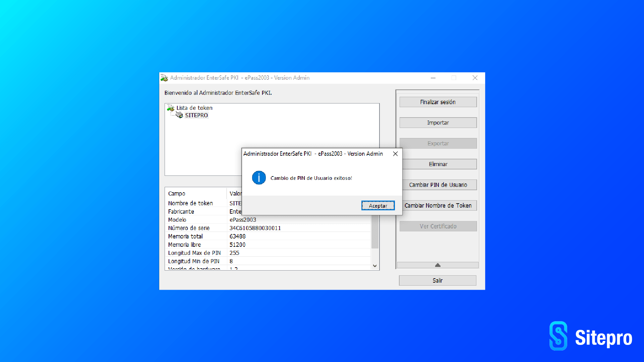
Task: Click the max PIN length value 255
Action: 234,253
